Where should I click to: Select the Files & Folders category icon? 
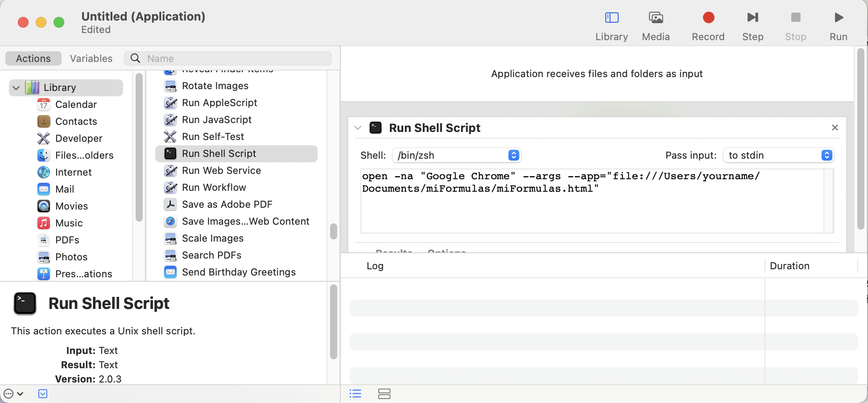pos(44,155)
